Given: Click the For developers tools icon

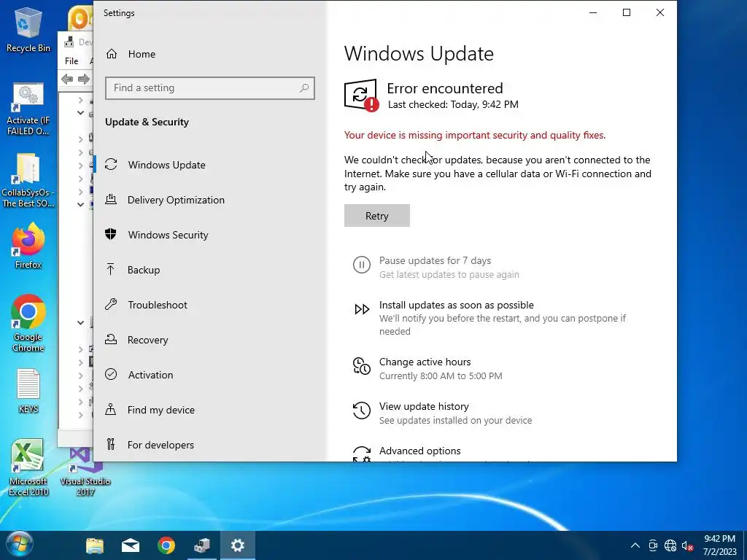Looking at the screenshot, I should [x=111, y=444].
